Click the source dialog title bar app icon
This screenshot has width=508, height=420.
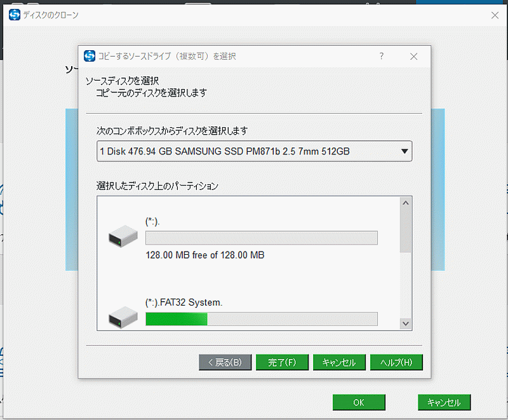(90, 56)
